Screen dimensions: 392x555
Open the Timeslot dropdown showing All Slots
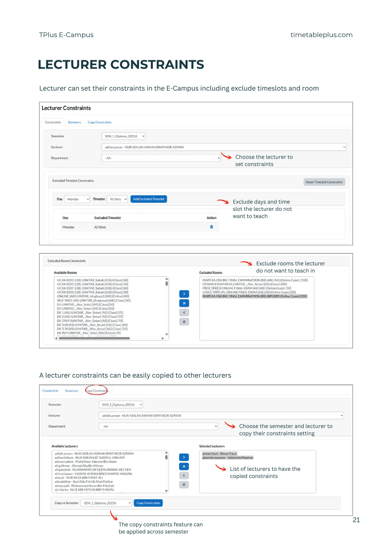117,199
